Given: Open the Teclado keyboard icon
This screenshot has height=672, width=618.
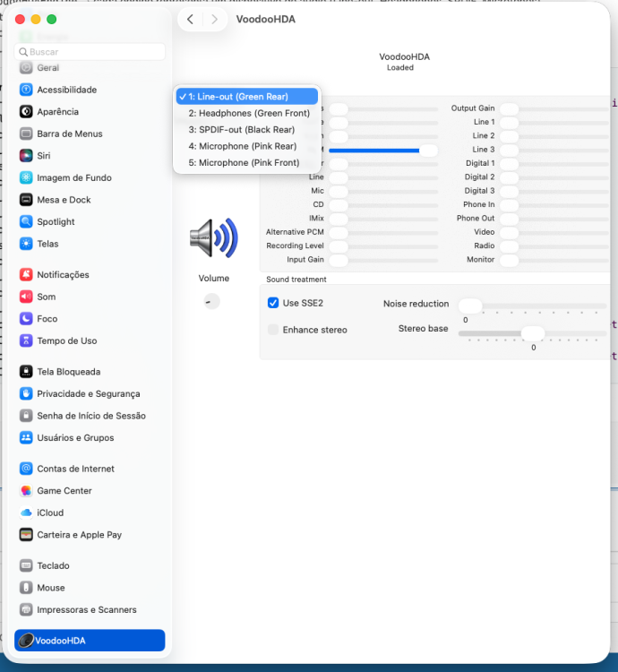Looking at the screenshot, I should point(26,565).
